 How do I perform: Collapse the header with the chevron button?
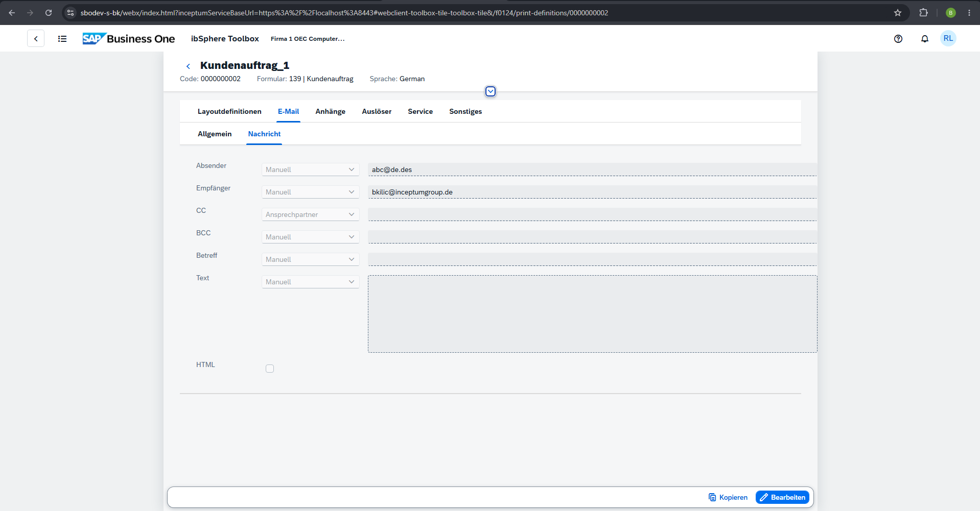coord(491,91)
